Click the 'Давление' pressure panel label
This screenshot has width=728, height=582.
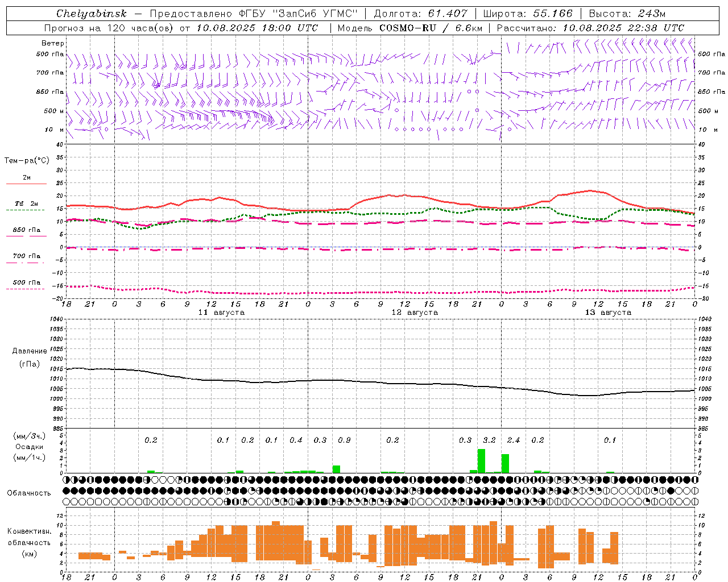click(x=30, y=351)
